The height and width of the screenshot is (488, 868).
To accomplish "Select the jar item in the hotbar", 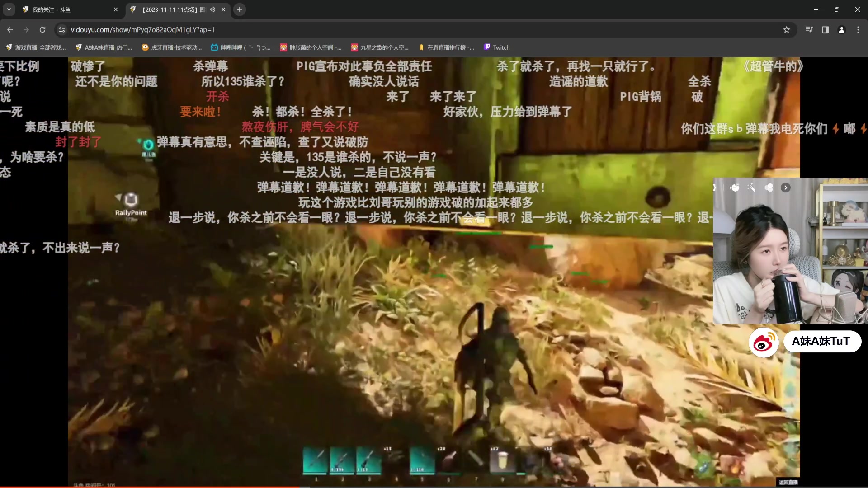I will pyautogui.click(x=502, y=460).
